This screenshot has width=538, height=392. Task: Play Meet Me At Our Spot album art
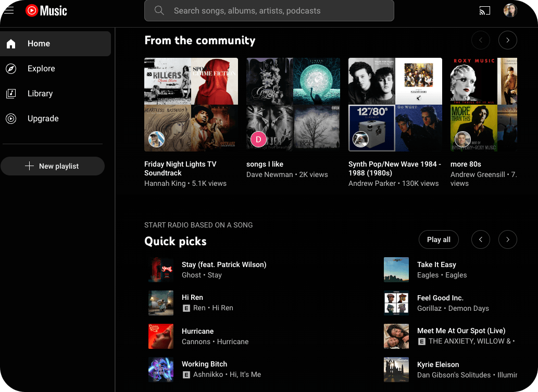396,336
